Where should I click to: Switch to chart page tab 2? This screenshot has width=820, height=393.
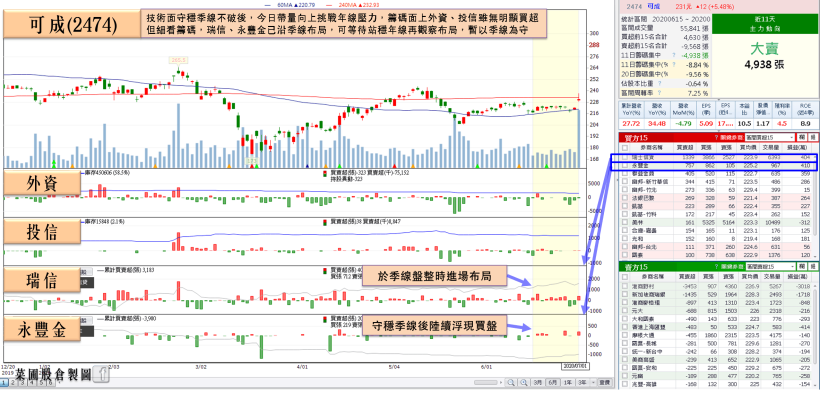(x=13, y=383)
